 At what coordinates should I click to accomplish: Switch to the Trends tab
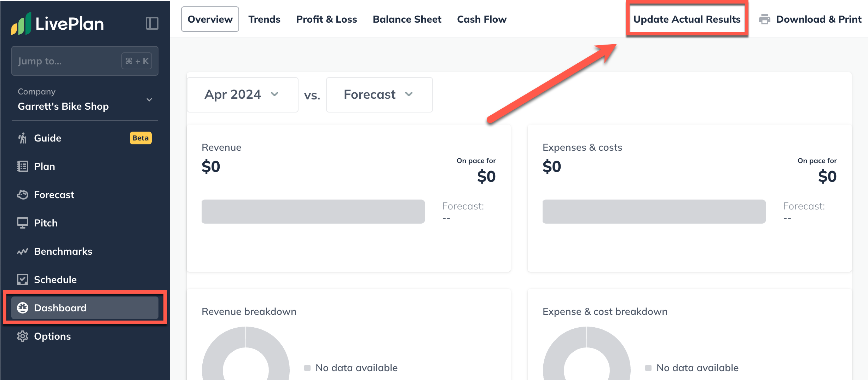point(264,19)
